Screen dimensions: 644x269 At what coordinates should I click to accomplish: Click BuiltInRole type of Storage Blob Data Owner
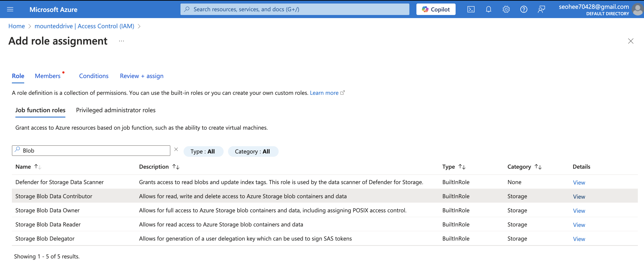(456, 210)
